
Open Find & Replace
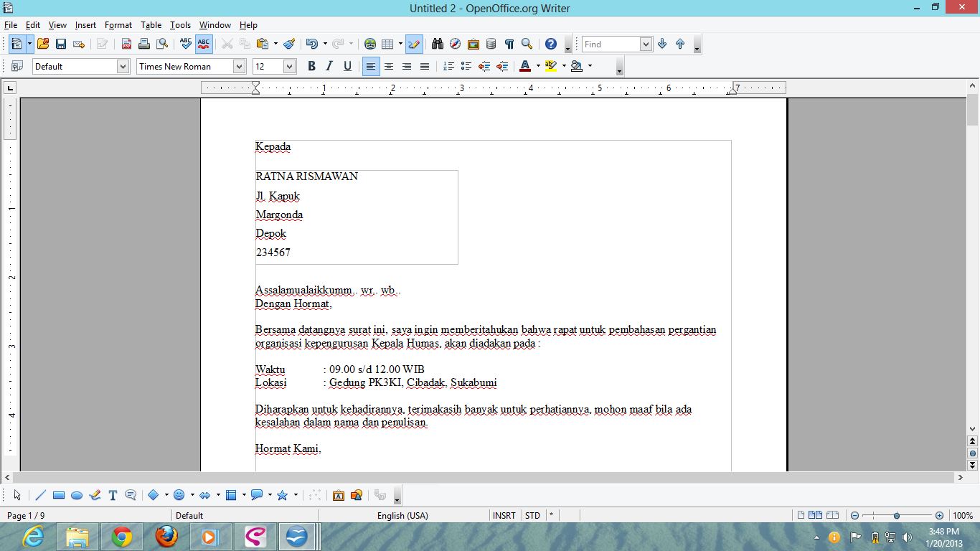coord(437,44)
